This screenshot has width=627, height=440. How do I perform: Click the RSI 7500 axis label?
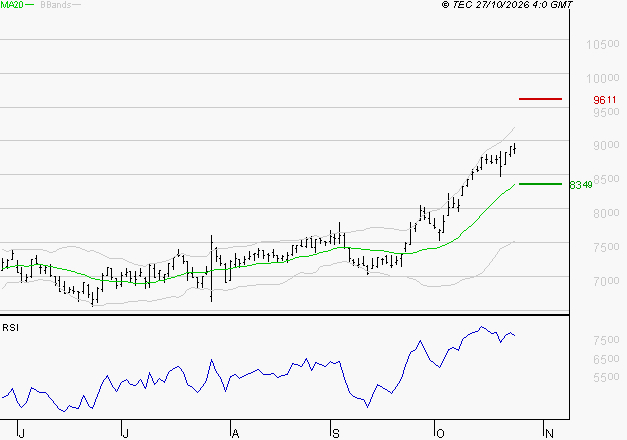tap(606, 340)
